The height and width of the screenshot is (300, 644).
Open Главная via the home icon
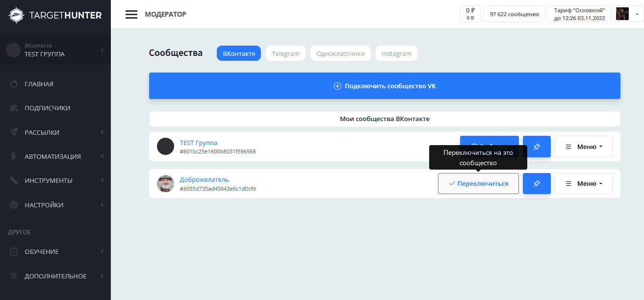pyautogui.click(x=14, y=84)
